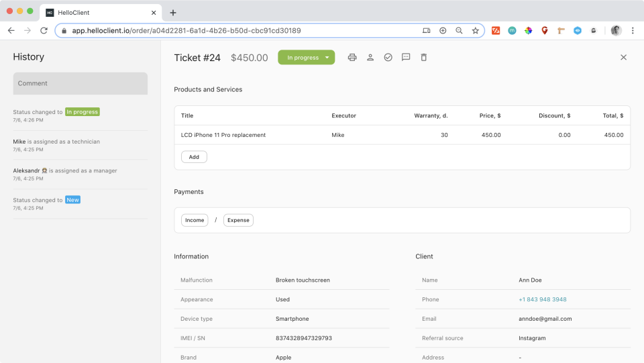The image size is (644, 363).
Task: Click the Comment input field
Action: click(x=80, y=83)
